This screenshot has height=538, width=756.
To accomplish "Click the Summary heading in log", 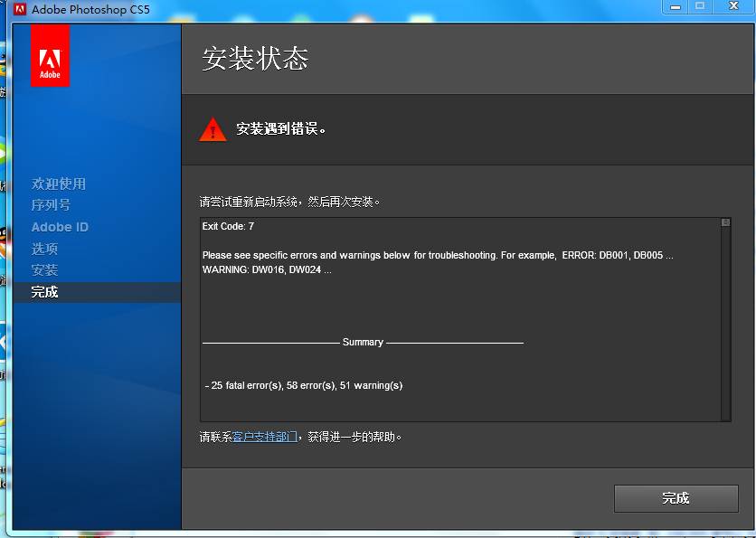I will coord(363,342).
